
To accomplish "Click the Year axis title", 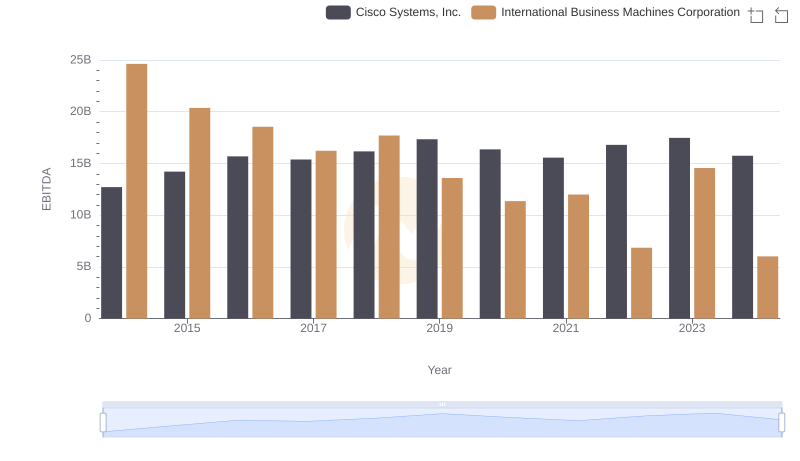I will 439,370.
